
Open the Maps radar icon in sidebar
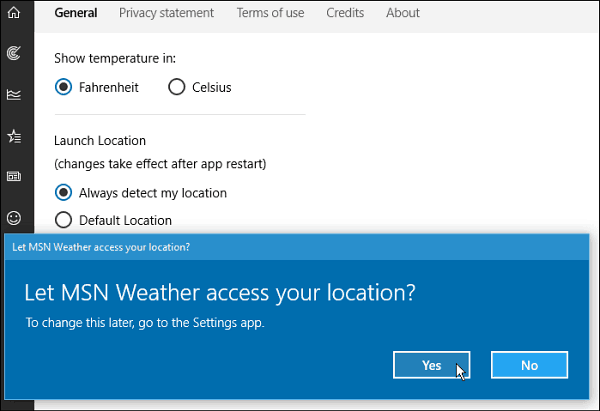tap(14, 53)
